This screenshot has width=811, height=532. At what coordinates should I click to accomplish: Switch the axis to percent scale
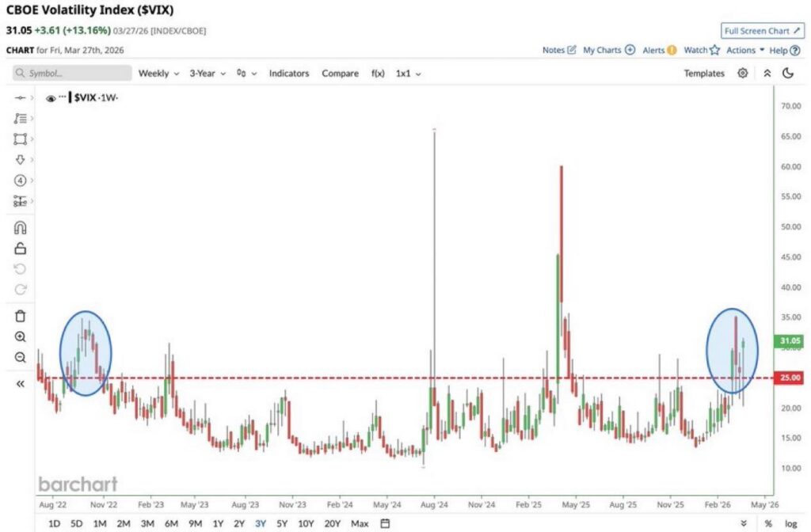coord(768,523)
